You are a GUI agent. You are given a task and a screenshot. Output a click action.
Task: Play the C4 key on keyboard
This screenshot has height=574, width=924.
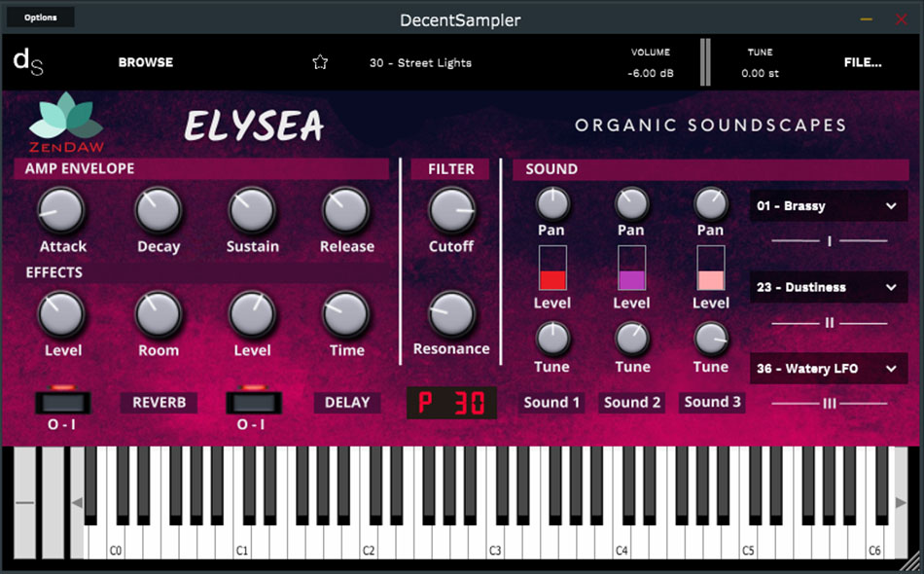622,542
